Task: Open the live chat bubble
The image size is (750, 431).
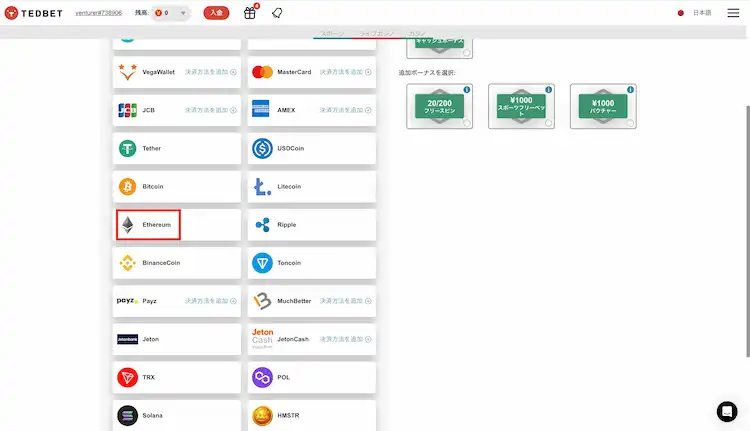Action: click(727, 411)
